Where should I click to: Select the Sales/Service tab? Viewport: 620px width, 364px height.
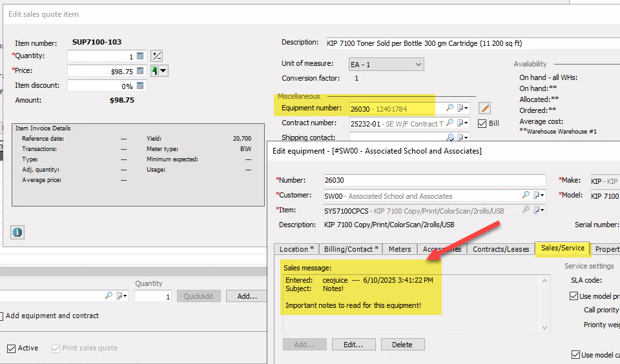pyautogui.click(x=563, y=248)
